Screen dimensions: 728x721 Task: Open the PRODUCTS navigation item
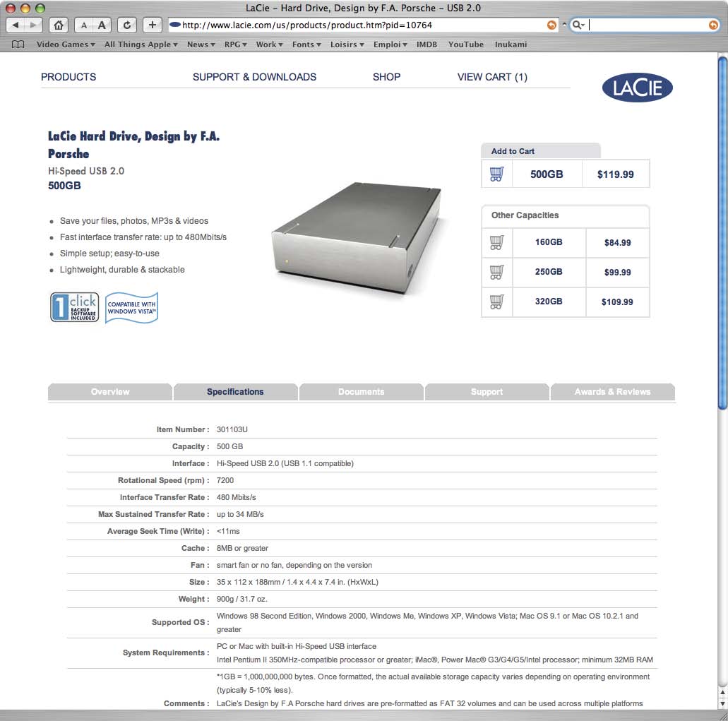[x=68, y=77]
